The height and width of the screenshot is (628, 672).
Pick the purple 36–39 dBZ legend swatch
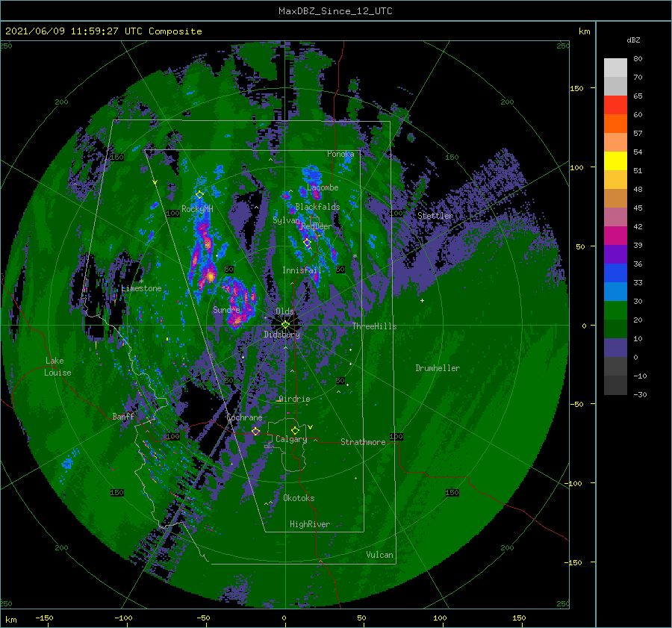[615, 254]
